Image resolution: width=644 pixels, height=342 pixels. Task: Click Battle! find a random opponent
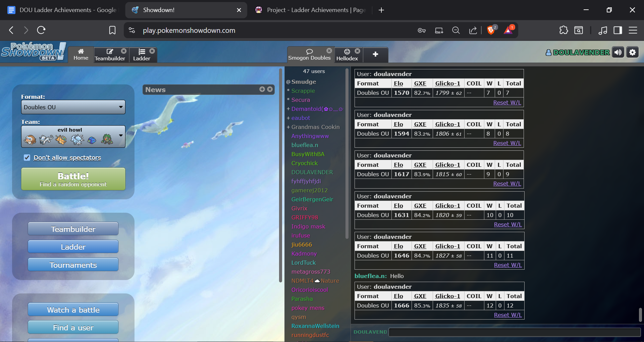(x=73, y=179)
